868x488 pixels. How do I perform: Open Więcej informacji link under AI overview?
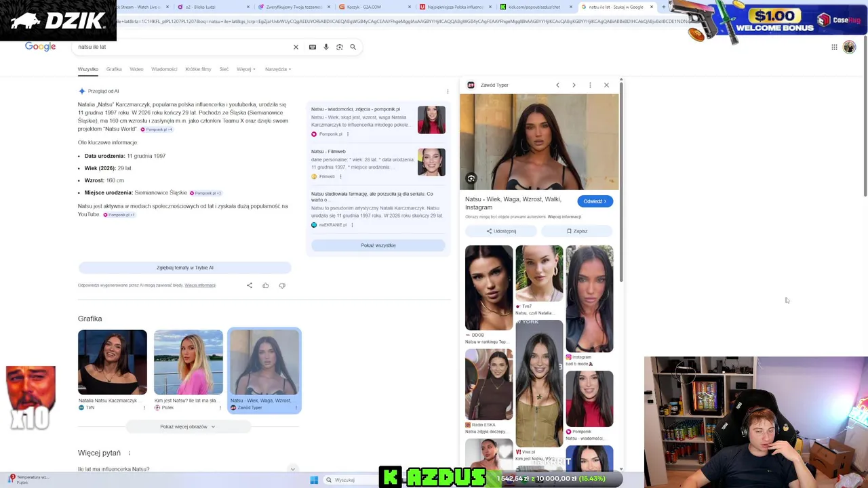coord(200,285)
